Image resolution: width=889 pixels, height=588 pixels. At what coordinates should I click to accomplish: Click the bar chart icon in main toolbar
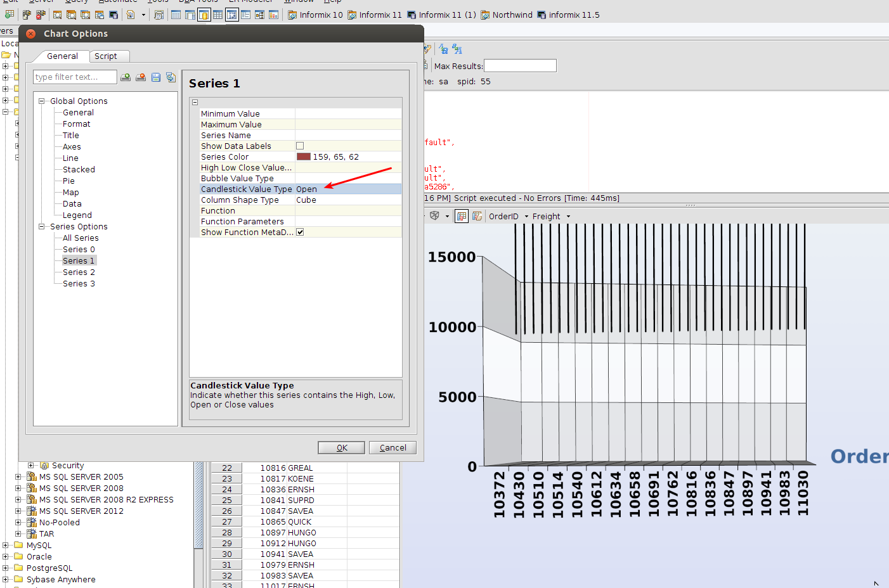point(273,15)
